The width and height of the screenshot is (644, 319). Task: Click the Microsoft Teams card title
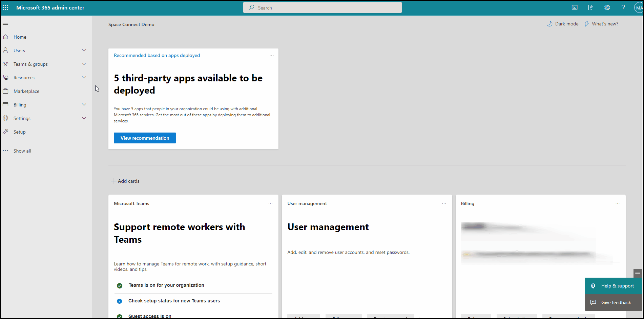coord(131,203)
